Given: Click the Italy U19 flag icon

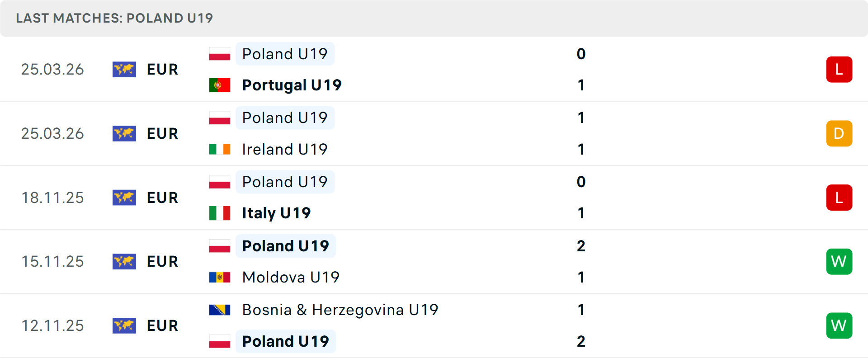Looking at the screenshot, I should (220, 213).
